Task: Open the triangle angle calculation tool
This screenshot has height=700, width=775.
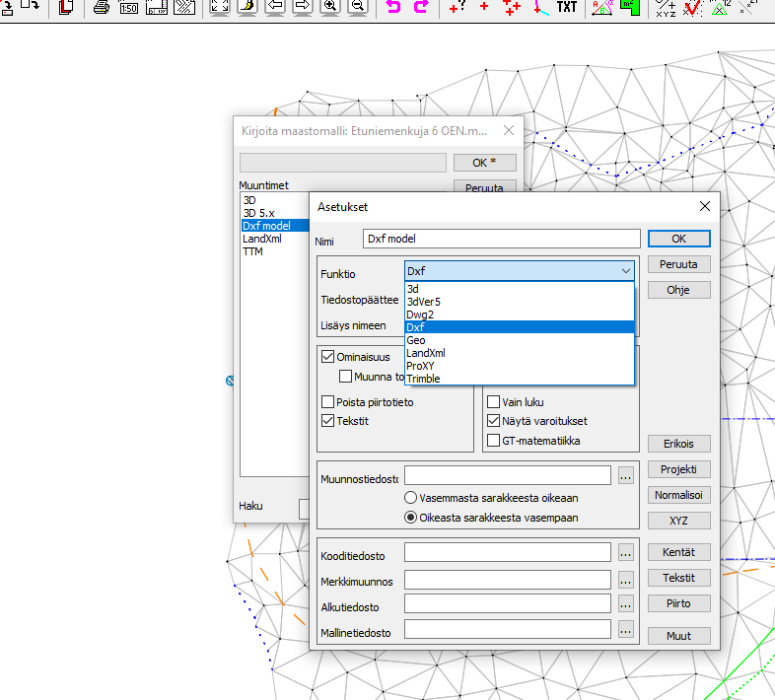Action: click(602, 7)
